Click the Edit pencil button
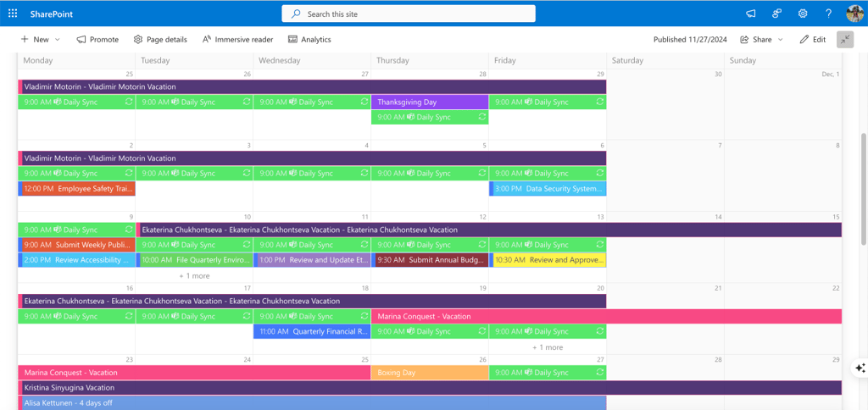The image size is (868, 410). [813, 39]
